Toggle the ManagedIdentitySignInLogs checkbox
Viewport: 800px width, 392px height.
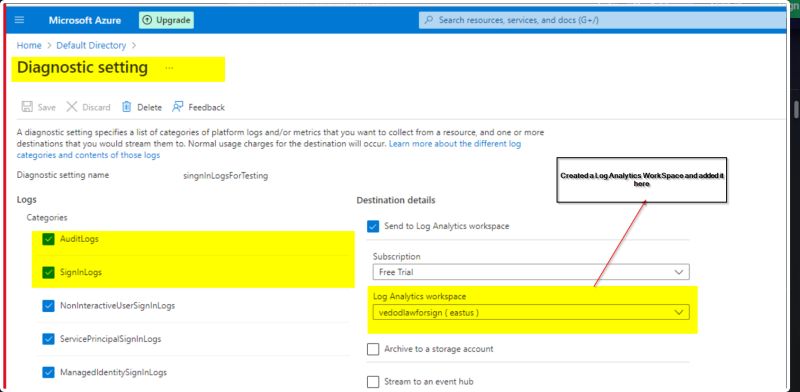48,373
